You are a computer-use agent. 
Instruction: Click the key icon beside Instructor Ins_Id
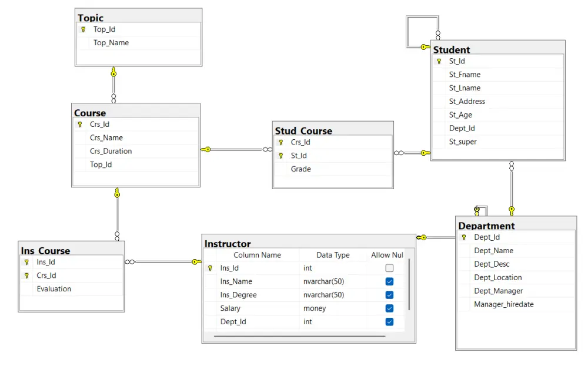pyautogui.click(x=210, y=268)
